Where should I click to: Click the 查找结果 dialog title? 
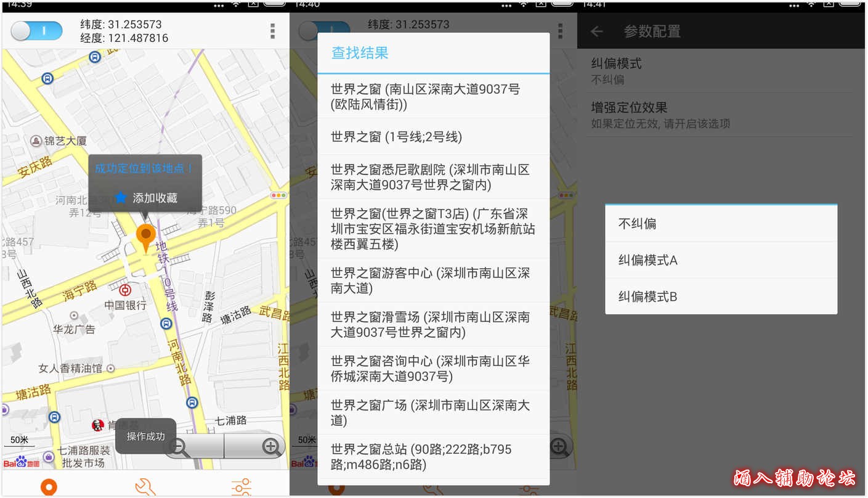360,53
